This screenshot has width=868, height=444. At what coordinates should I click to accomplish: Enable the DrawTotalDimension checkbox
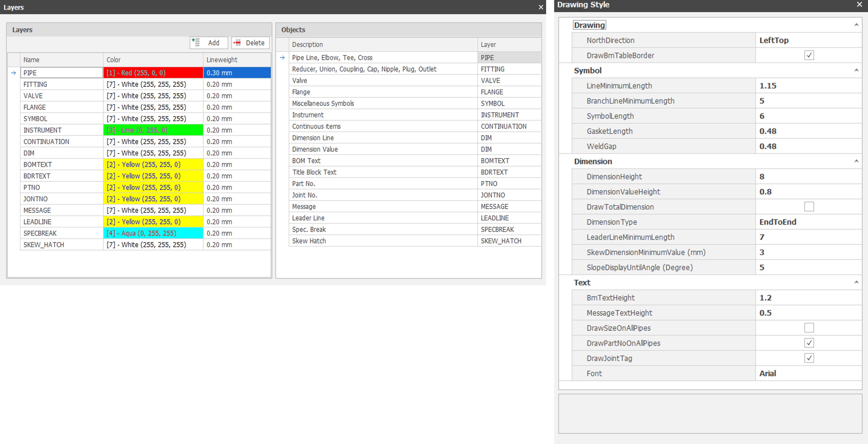tap(809, 207)
